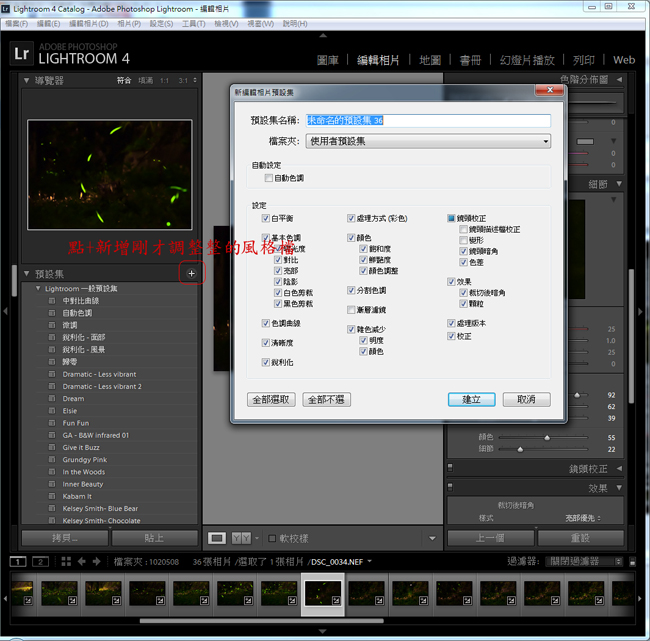Image resolution: width=650 pixels, height=641 pixels.
Task: Select the secondary window 2 display icon
Action: pos(41,562)
